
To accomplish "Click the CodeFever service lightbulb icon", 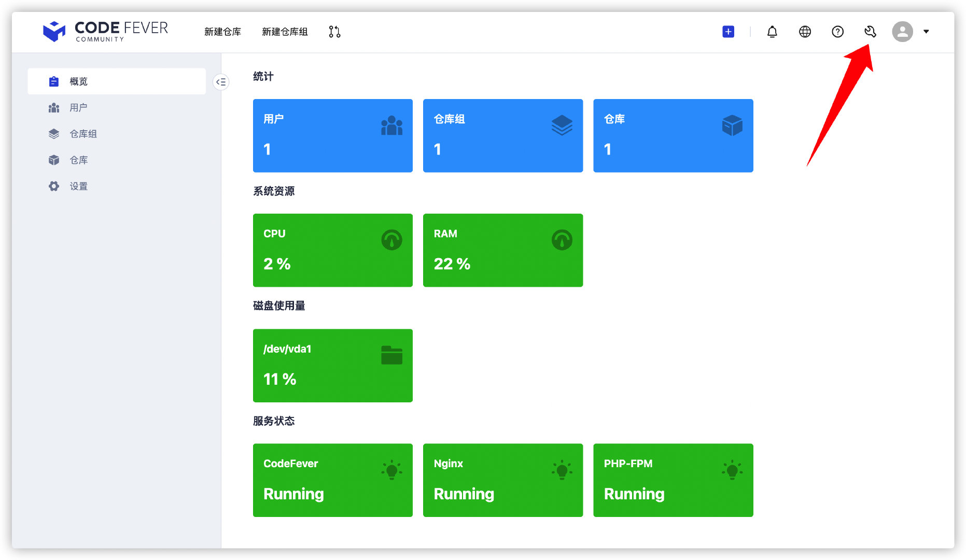I will (x=391, y=470).
